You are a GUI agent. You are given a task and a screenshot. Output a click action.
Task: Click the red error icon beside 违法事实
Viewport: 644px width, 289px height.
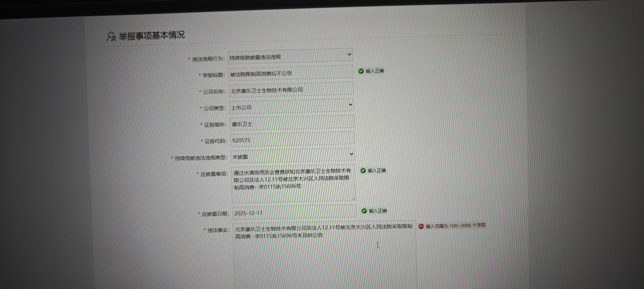(x=421, y=226)
